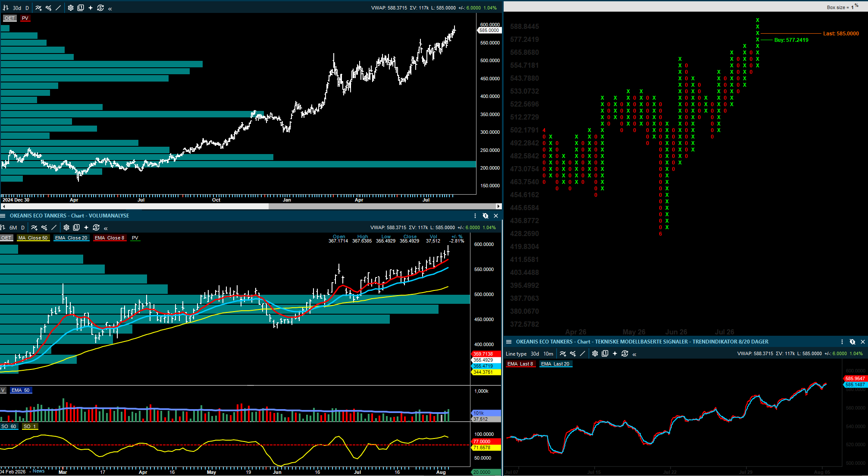This screenshot has height=476, width=868.
Task: Toggle EMA Last 20 legend in TRENDINDIKATOR chart
Action: (555, 364)
